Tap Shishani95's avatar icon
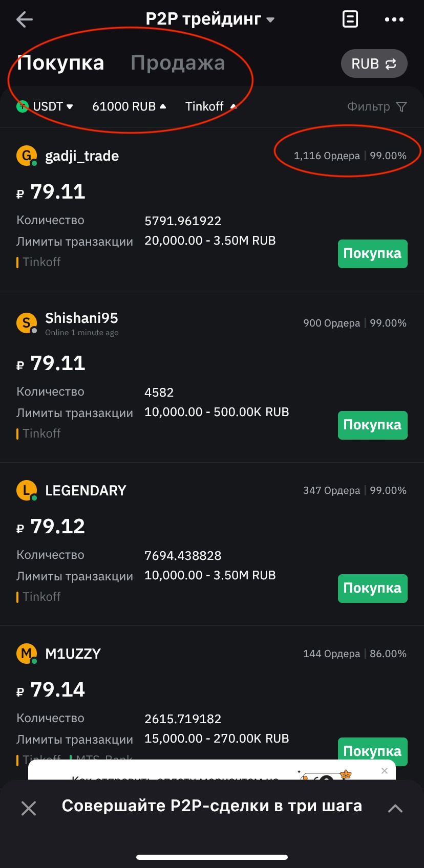Image resolution: width=424 pixels, height=868 pixels. point(27,323)
